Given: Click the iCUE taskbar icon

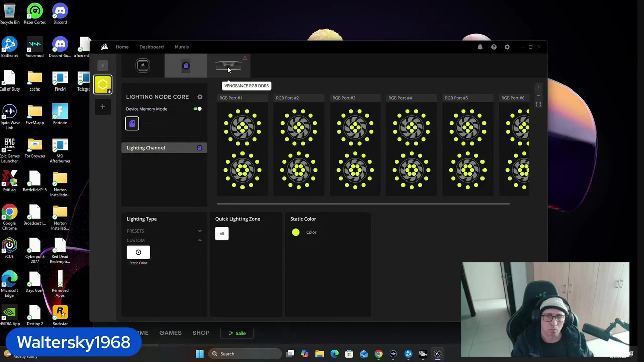Looking at the screenshot, I should [x=438, y=354].
